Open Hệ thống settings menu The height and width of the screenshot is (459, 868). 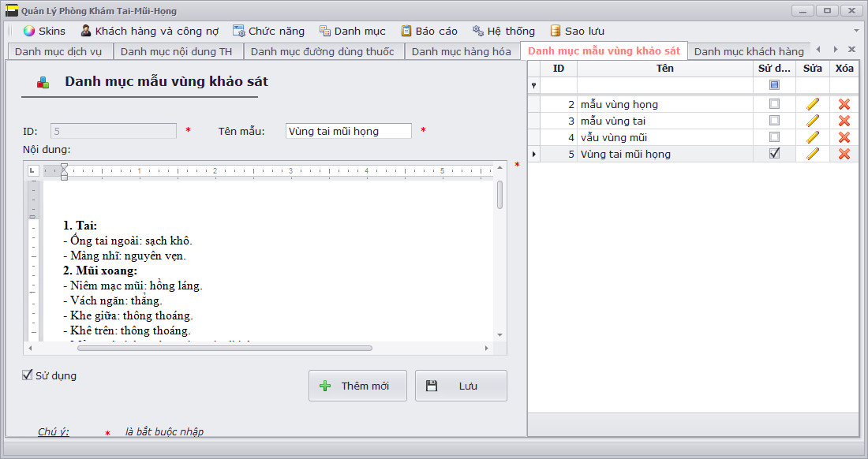[x=503, y=31]
